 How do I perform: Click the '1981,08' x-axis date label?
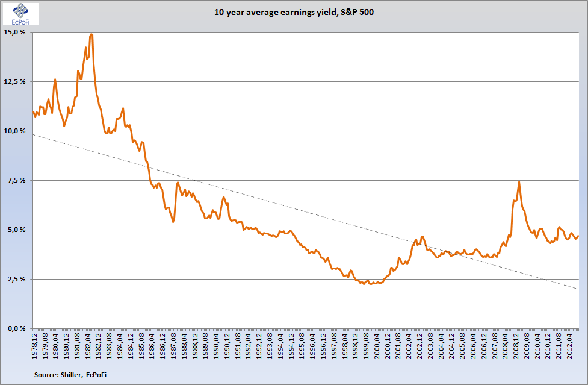(x=77, y=346)
